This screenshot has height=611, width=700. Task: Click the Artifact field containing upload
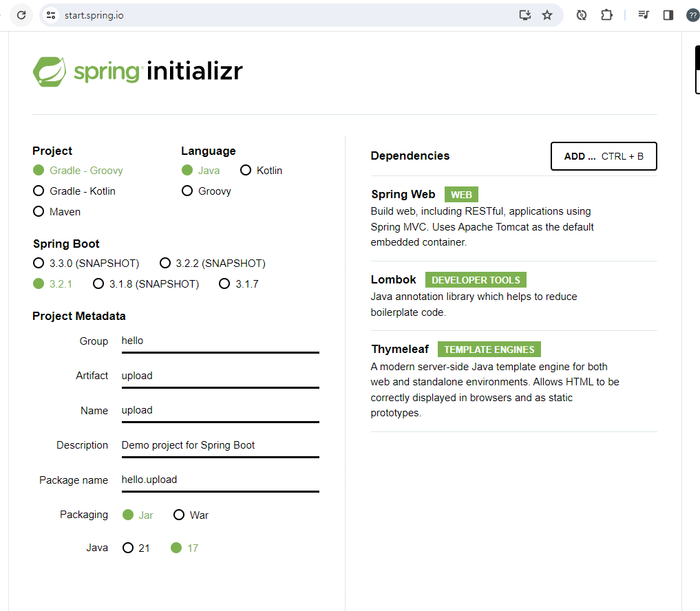pyautogui.click(x=220, y=376)
